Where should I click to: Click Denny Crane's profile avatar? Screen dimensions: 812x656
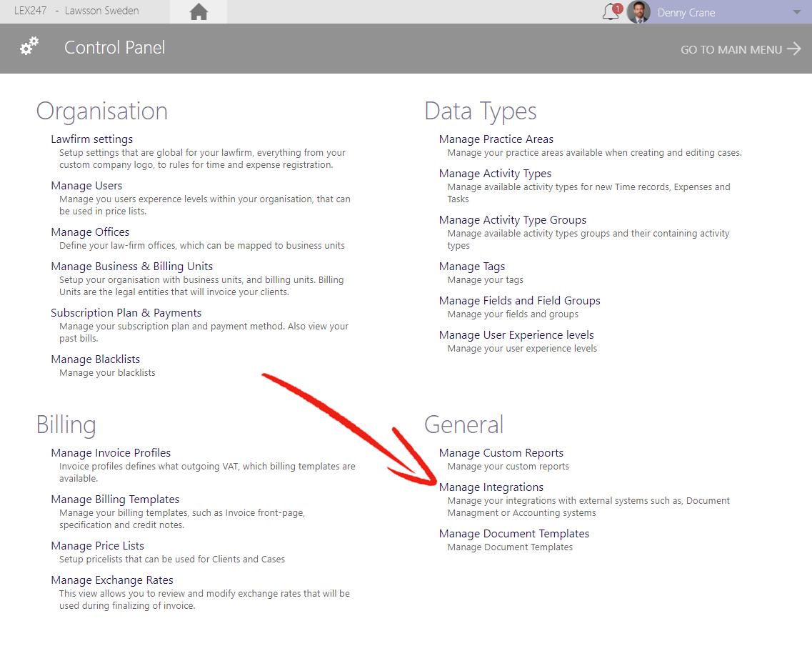tap(638, 12)
